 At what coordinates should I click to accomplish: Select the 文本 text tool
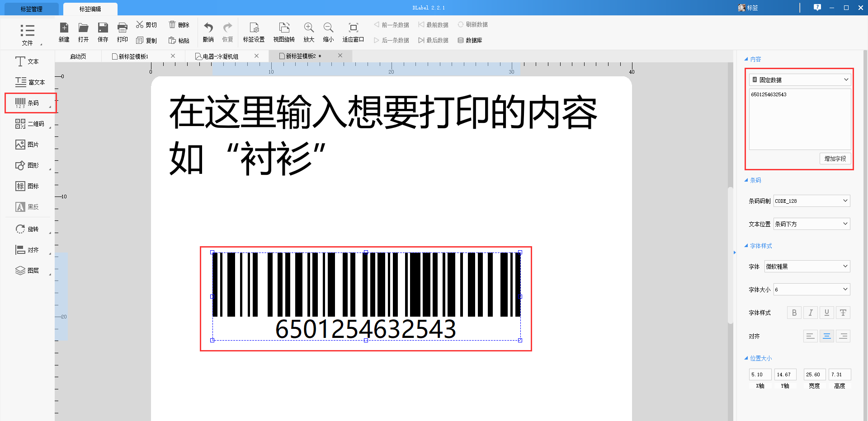tap(27, 61)
